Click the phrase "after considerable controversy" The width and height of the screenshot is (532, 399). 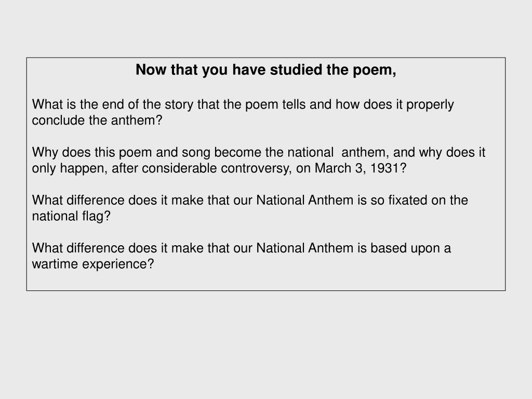(x=201, y=168)
